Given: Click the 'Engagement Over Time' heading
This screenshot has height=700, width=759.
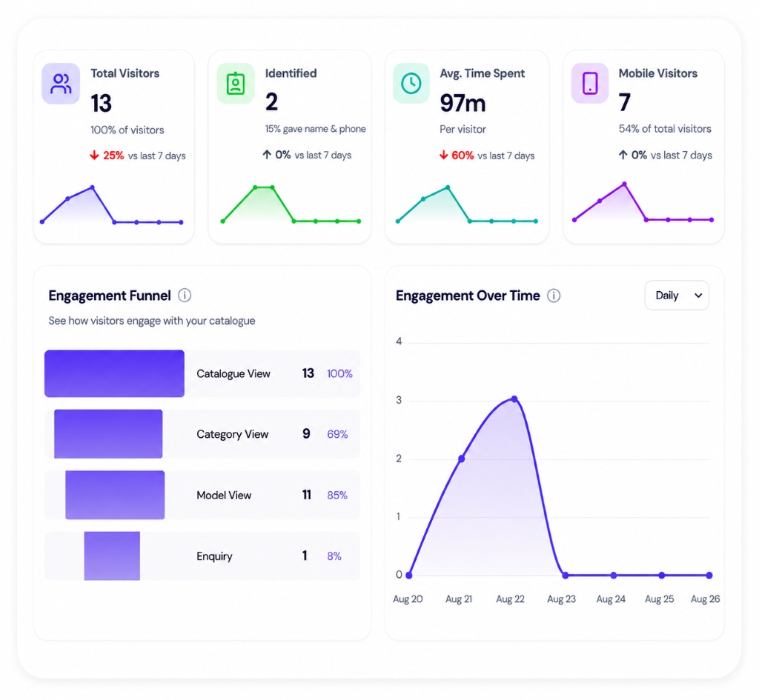Looking at the screenshot, I should point(468,296).
